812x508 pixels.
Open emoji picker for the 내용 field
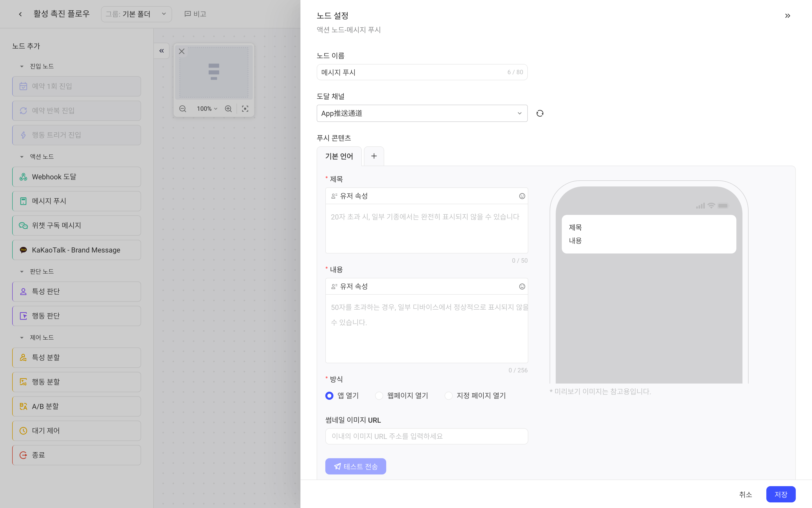click(x=522, y=287)
